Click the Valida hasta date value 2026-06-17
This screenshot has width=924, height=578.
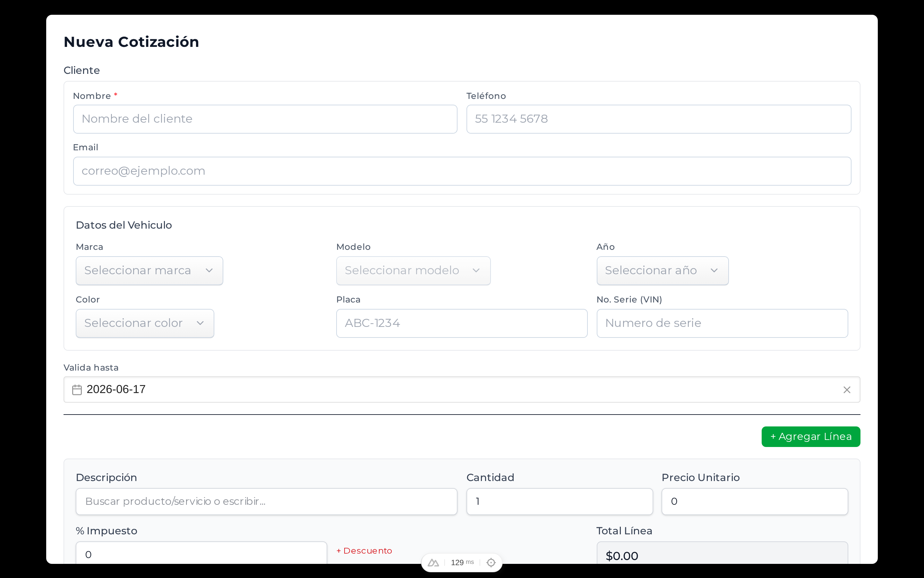pyautogui.click(x=116, y=389)
